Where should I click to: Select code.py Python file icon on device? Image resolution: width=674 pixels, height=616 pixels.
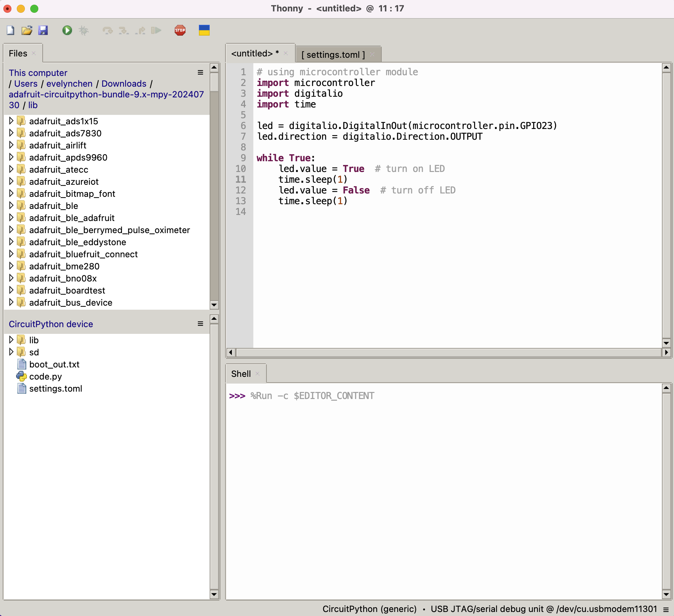(22, 377)
